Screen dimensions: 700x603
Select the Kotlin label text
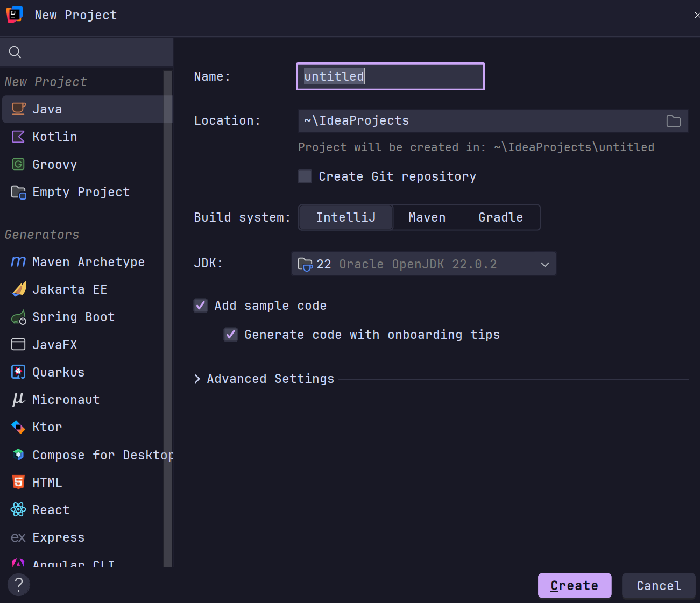pyautogui.click(x=55, y=137)
